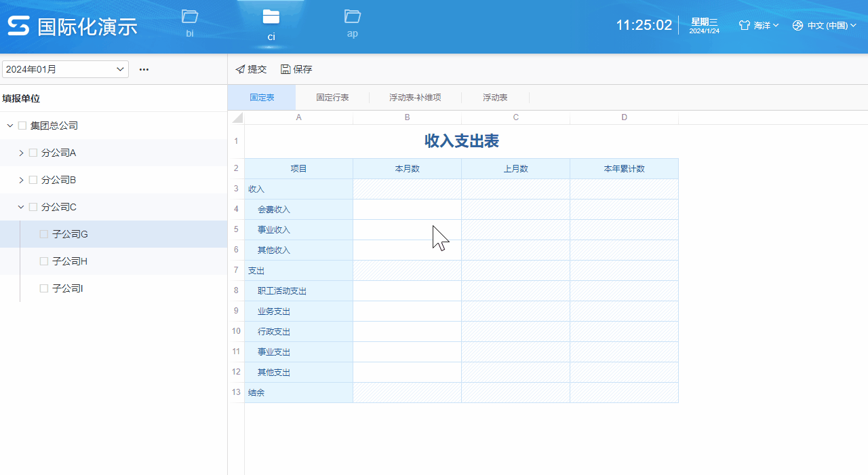
Task: Expand the 分公司B tree node
Action: (x=21, y=180)
